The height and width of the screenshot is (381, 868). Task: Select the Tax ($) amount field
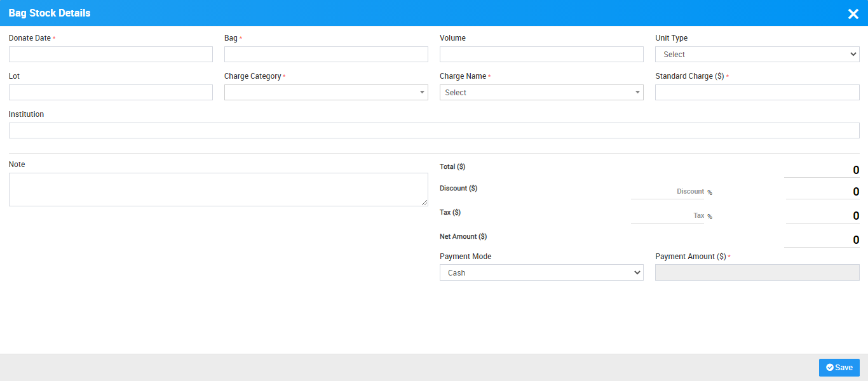[822, 215]
